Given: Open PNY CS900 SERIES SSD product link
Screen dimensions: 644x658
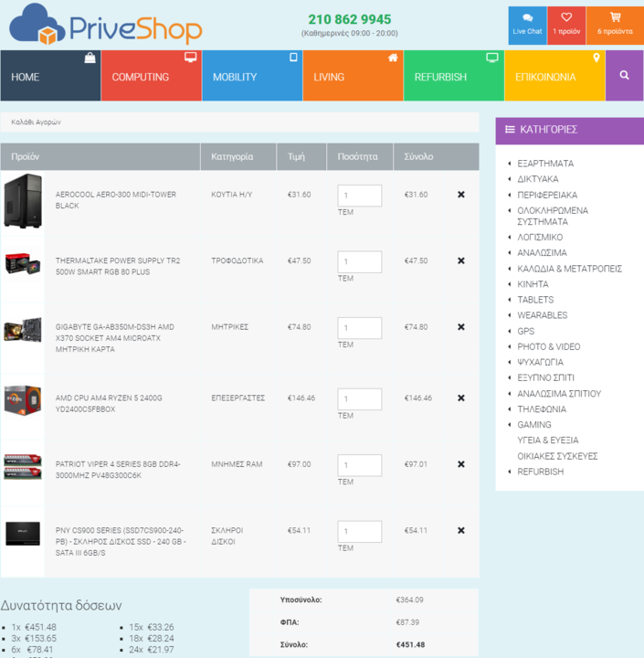Looking at the screenshot, I should (x=121, y=542).
